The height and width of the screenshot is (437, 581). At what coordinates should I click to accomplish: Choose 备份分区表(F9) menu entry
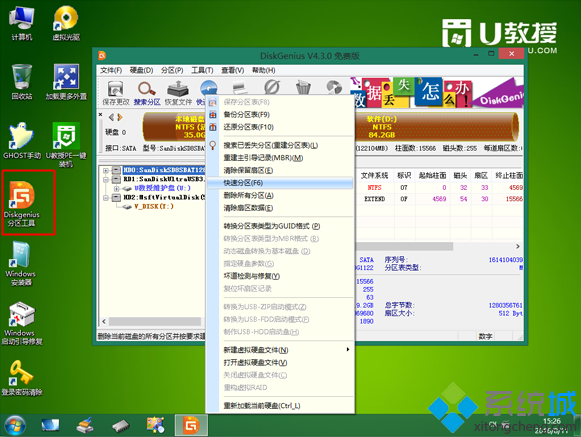coord(280,115)
